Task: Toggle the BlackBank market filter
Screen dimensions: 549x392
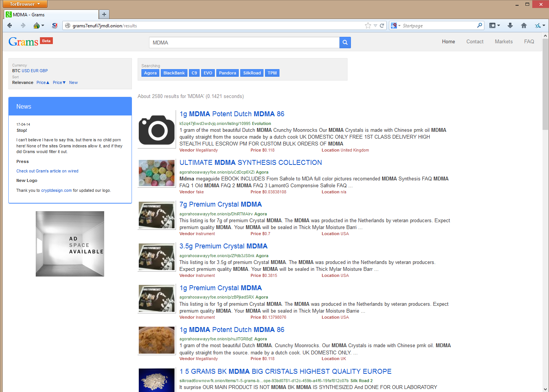Action: (x=174, y=73)
